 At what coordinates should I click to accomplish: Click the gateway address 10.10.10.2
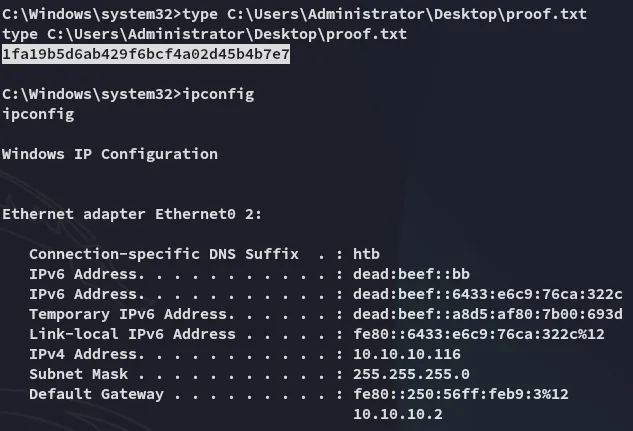click(396, 414)
